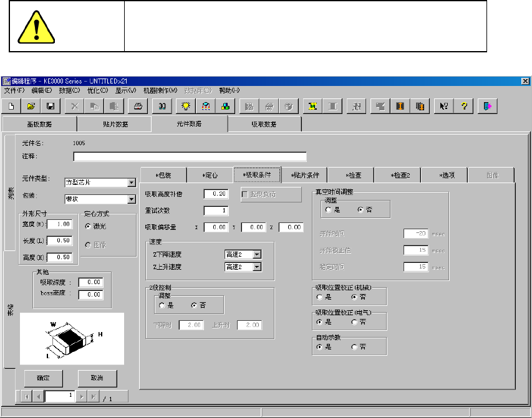
Task: Click the arrow-with-question-mark context help icon
Action: coord(444,107)
